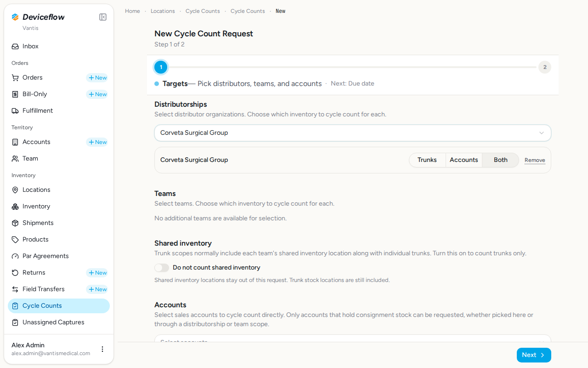Collapse the sidebar panel icon
This screenshot has height=368, width=588.
(x=103, y=17)
